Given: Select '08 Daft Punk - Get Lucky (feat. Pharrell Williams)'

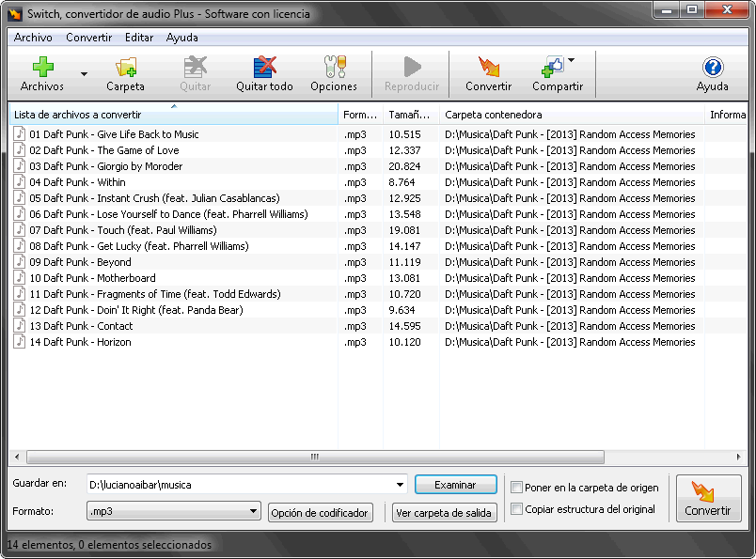Looking at the screenshot, I should 139,246.
